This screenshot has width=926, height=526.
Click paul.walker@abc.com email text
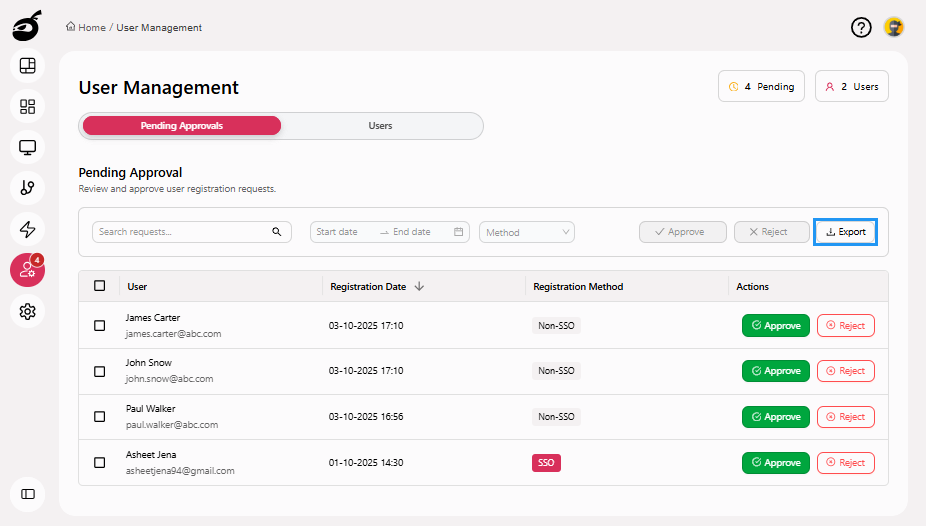172,425
